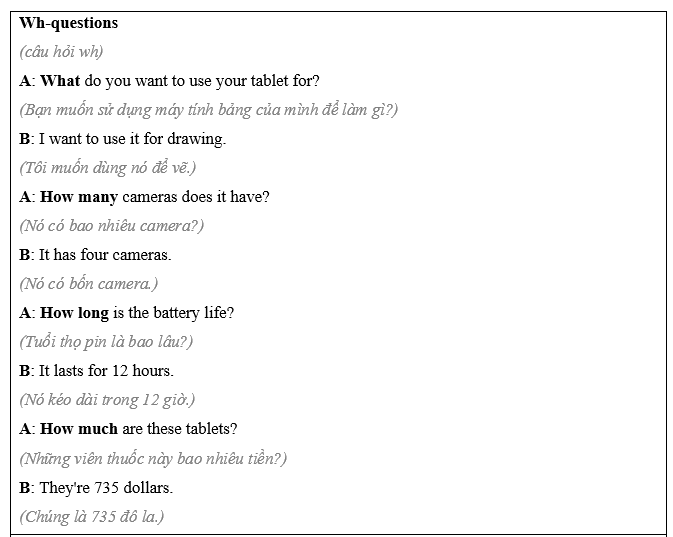Click the Vietnamese line starting "Bạn muốn"
Screen dimensions: 673x537
pyautogui.click(x=208, y=109)
